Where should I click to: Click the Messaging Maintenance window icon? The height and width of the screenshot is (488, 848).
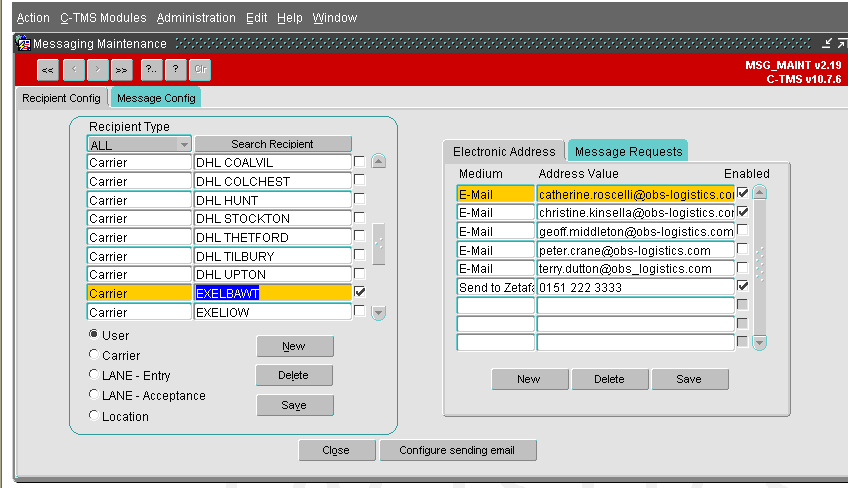point(23,43)
